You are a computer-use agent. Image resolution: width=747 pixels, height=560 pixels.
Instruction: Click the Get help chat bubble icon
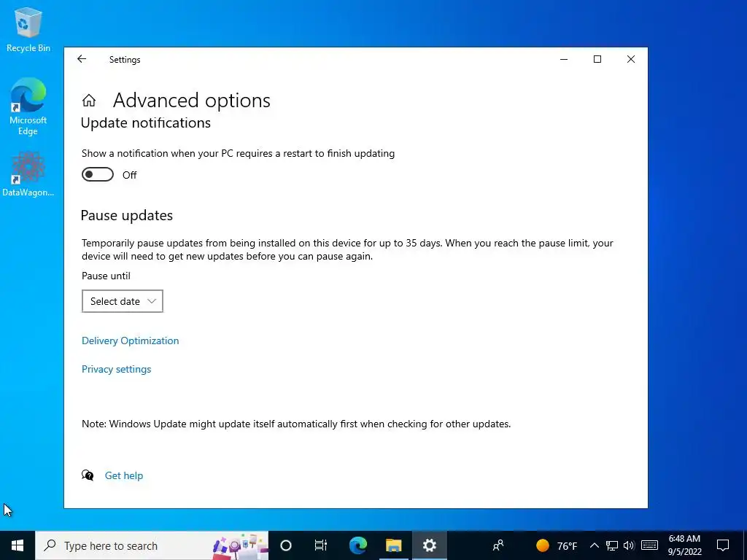coord(88,475)
